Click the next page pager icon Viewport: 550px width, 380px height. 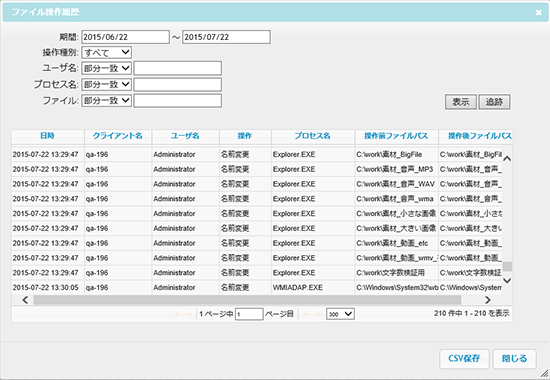306,314
